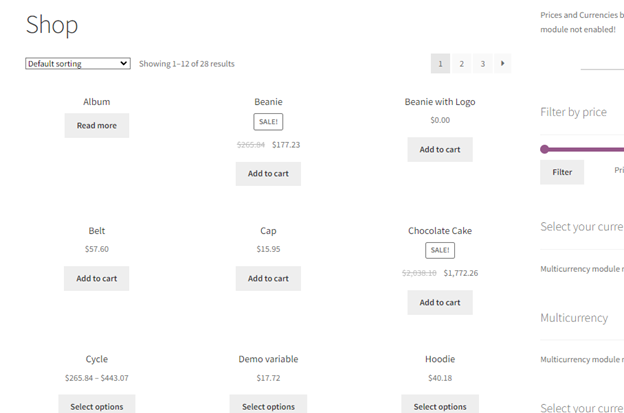Click Chocolate Cake original price $2,038.10
Image resolution: width=624 pixels, height=413 pixels.
click(x=419, y=273)
